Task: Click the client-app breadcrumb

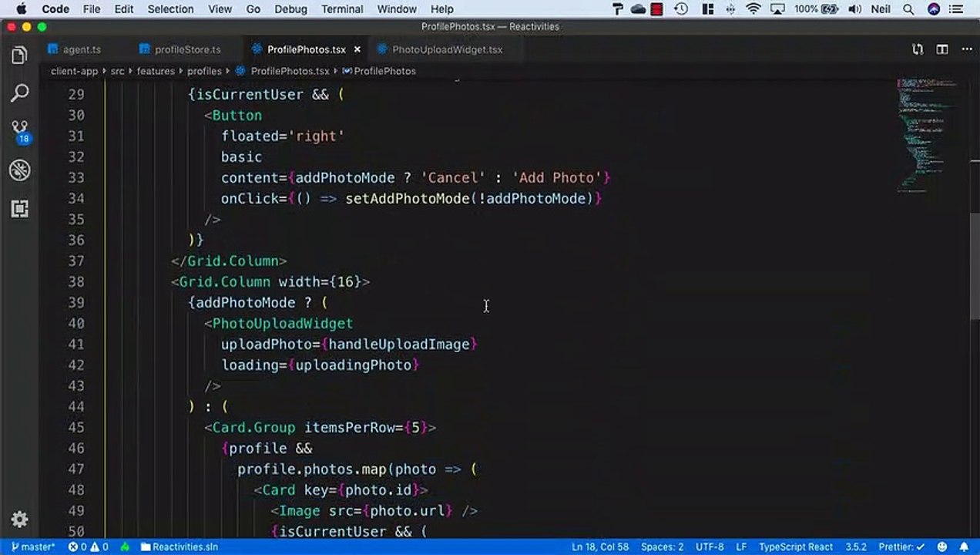Action: [75, 71]
